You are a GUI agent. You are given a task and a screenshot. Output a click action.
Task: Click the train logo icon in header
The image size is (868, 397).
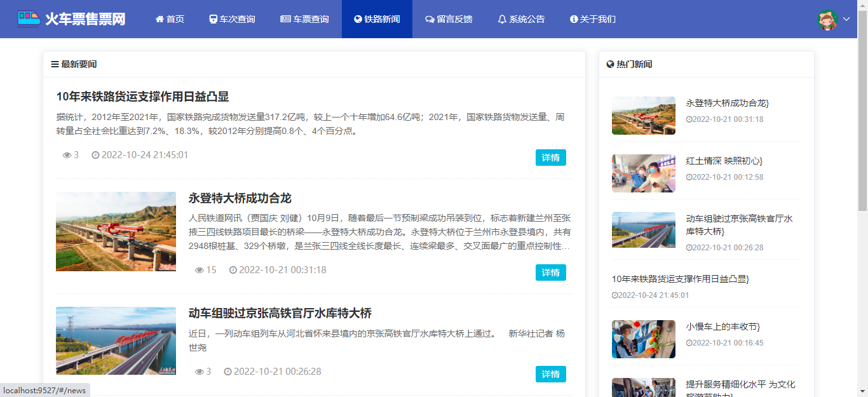pos(28,18)
